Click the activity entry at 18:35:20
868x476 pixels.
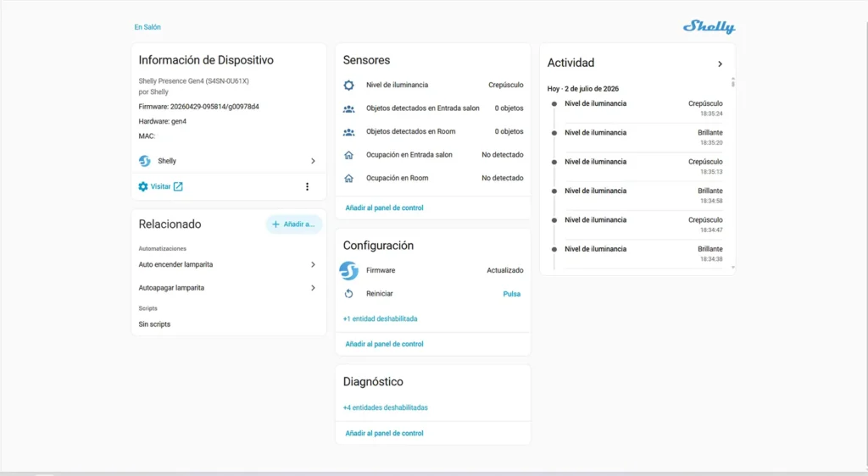pyautogui.click(x=637, y=138)
